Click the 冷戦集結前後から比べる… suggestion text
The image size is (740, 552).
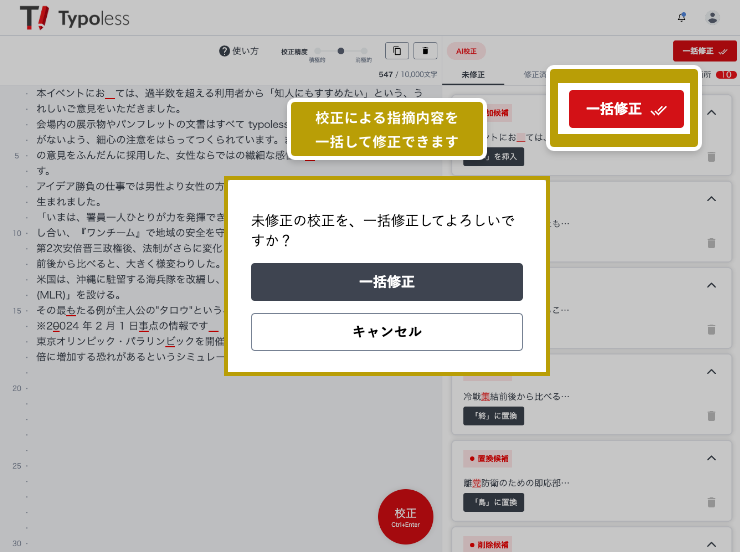pos(516,396)
